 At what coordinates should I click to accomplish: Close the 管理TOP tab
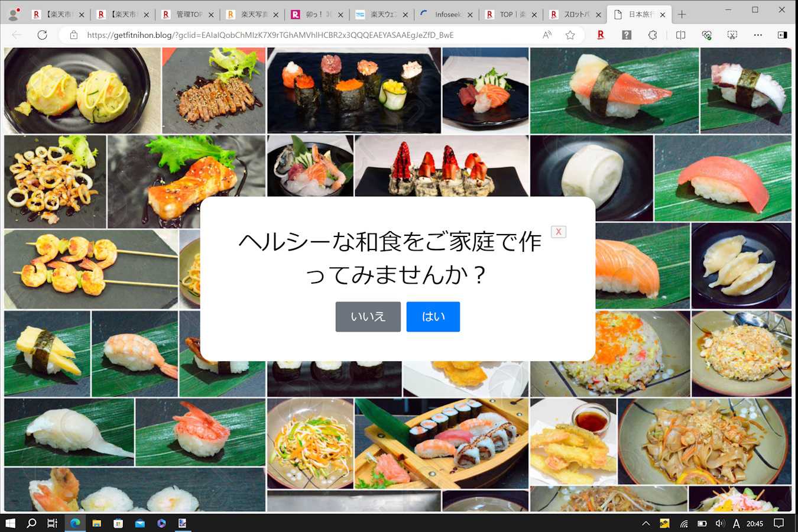pos(211,15)
